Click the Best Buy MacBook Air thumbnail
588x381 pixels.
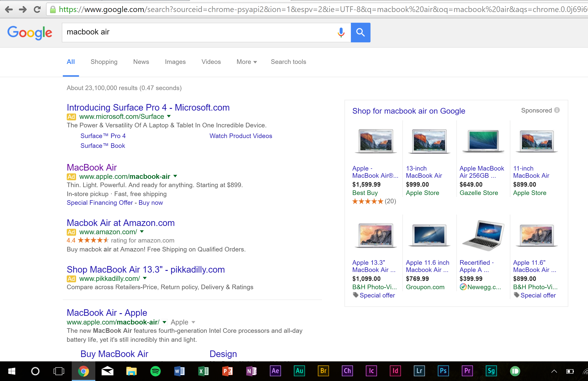pos(376,141)
